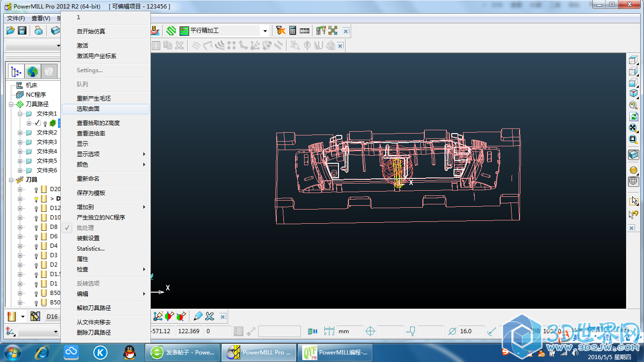
Task: Open the 显示选项 submenu arrow
Action: coord(144,154)
